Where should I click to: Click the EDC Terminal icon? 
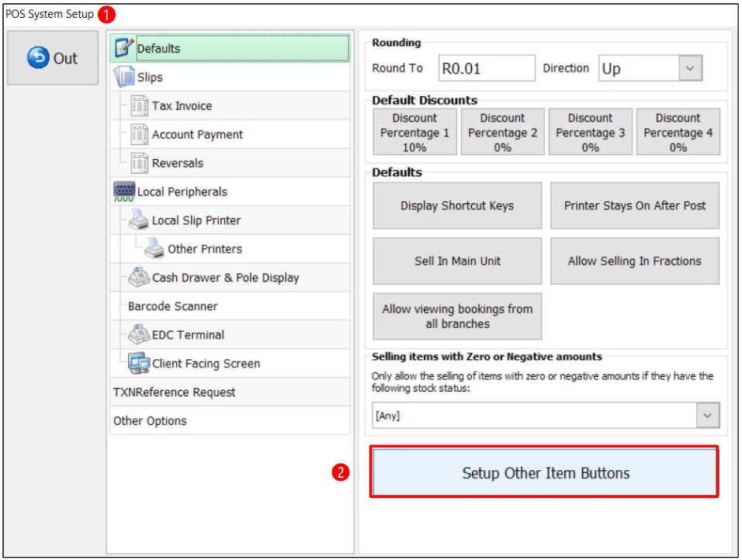139,334
